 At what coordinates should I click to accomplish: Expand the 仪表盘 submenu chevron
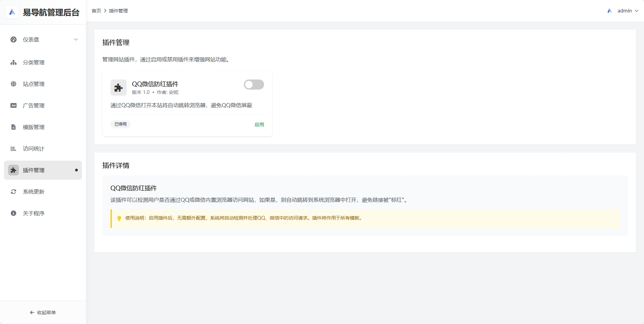[76, 39]
